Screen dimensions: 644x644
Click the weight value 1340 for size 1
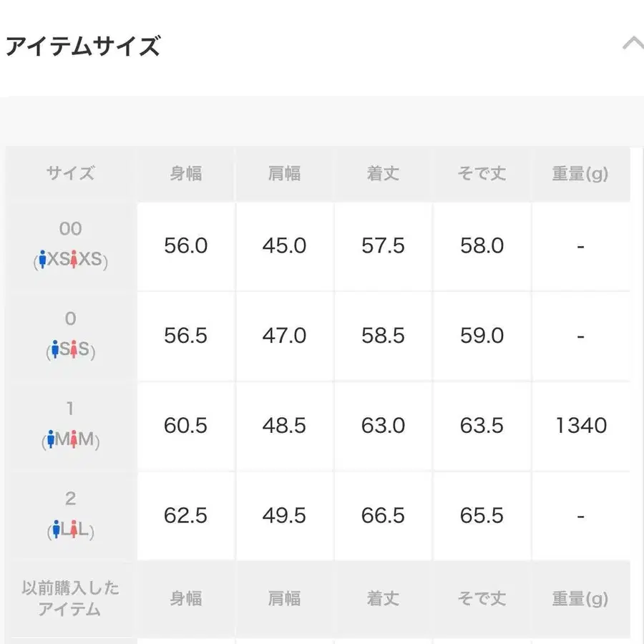click(x=581, y=425)
